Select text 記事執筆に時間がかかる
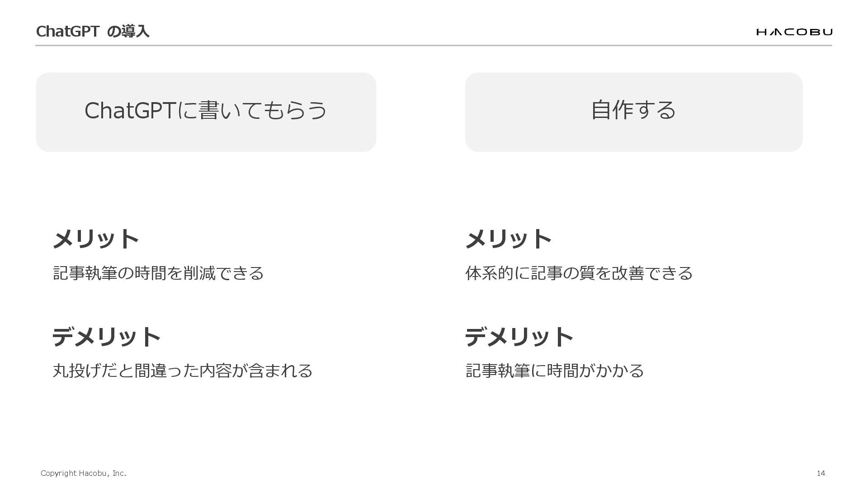Screen dimensions: 868x488 555,371
